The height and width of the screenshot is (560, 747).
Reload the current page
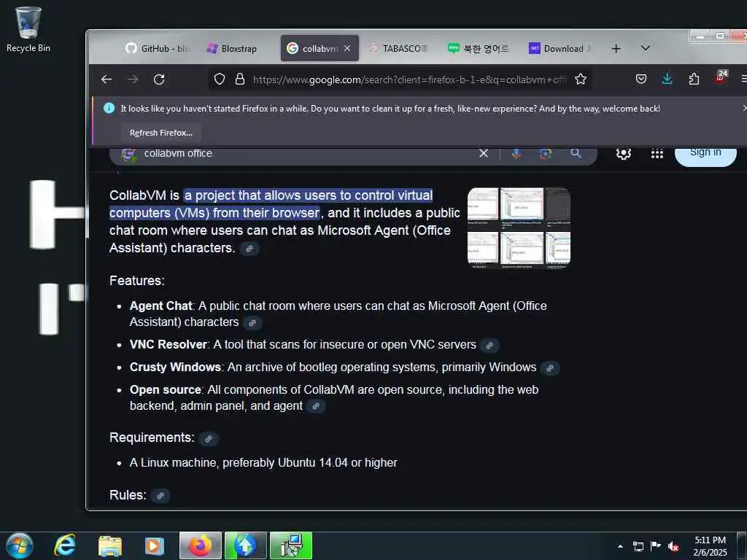tap(159, 79)
